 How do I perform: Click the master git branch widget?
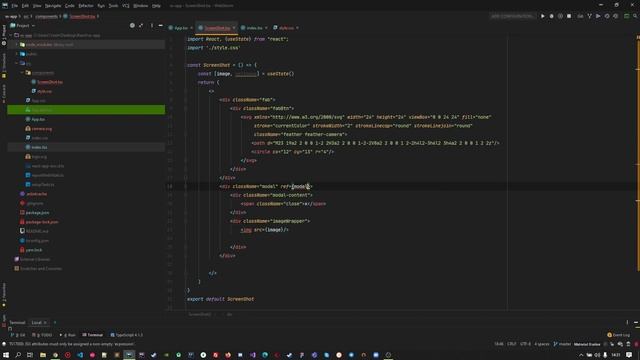563,344
